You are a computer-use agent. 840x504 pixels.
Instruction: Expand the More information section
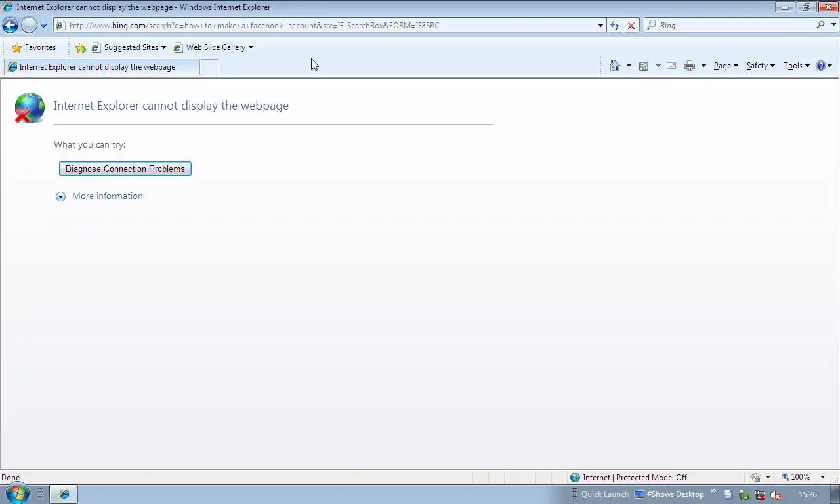pos(100,196)
